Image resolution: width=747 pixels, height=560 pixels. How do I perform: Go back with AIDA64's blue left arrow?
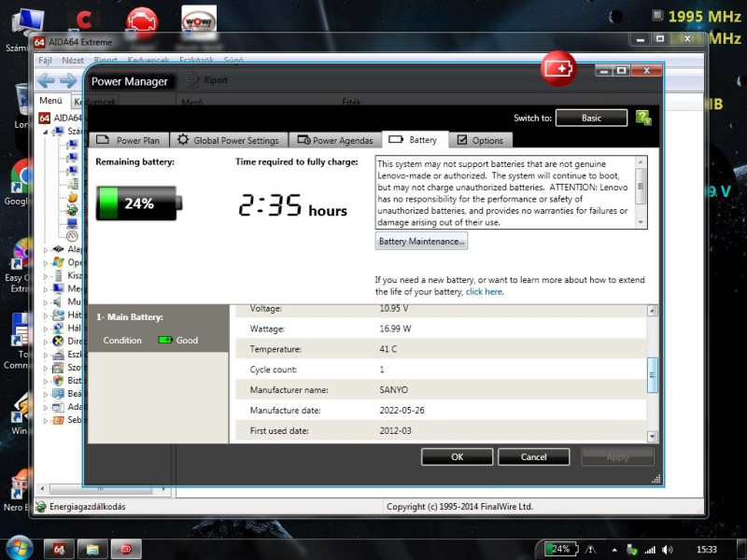pos(46,80)
